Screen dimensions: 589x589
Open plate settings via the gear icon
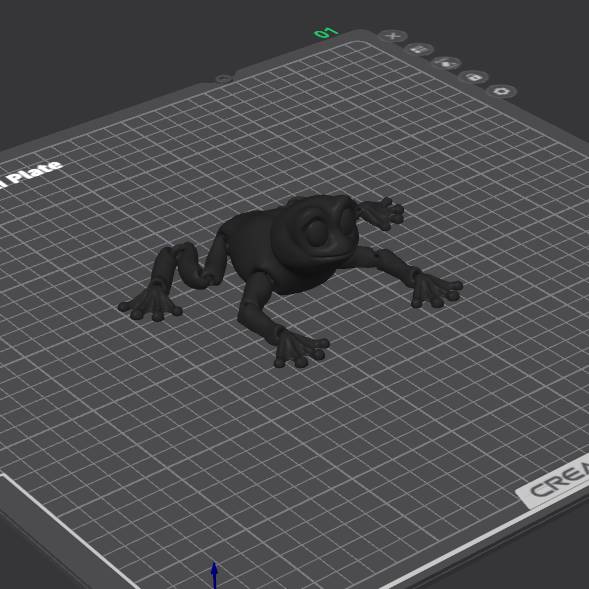502,91
